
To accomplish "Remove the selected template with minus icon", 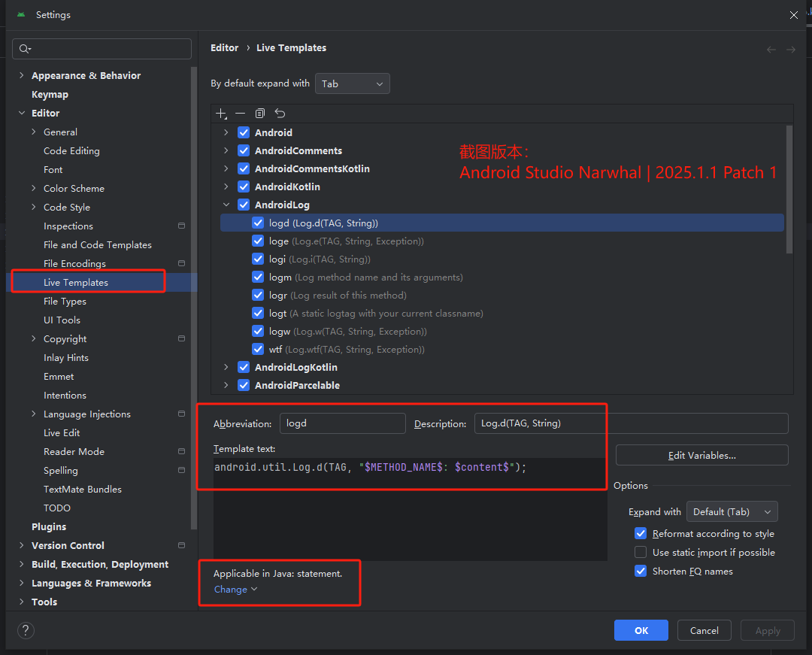I will pyautogui.click(x=241, y=114).
